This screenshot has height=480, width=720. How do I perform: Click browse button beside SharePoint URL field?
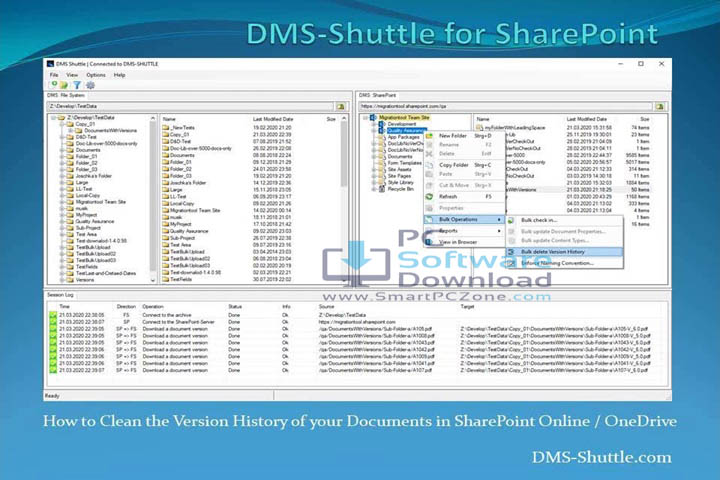[660, 106]
